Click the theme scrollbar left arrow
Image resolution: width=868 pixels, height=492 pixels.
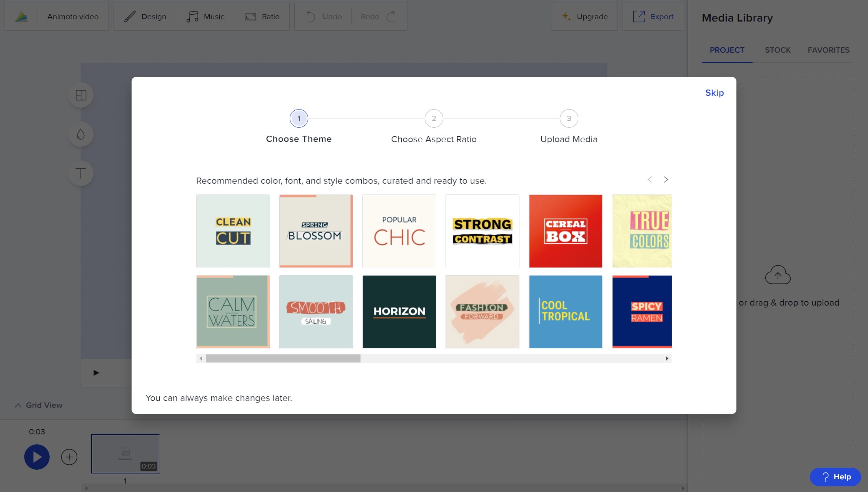(201, 358)
